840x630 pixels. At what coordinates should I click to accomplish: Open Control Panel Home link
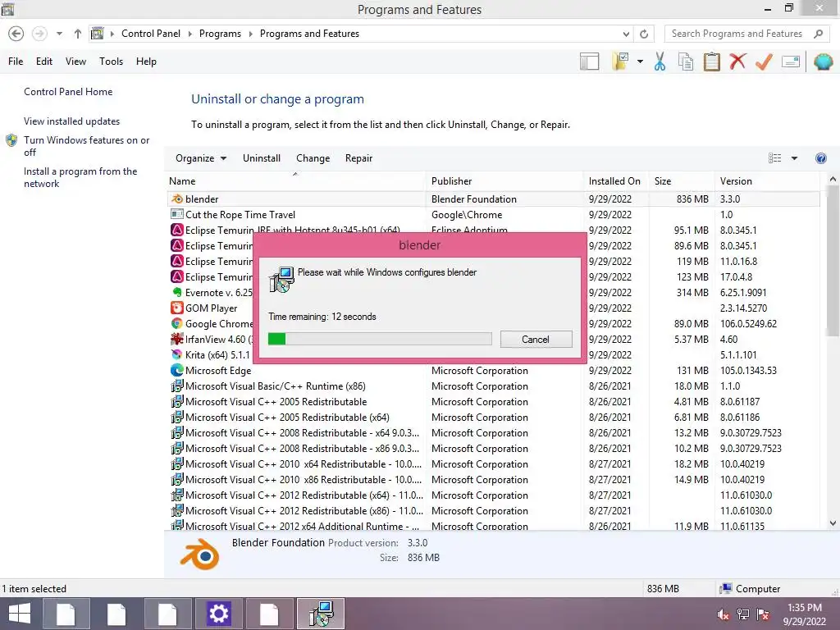click(68, 92)
